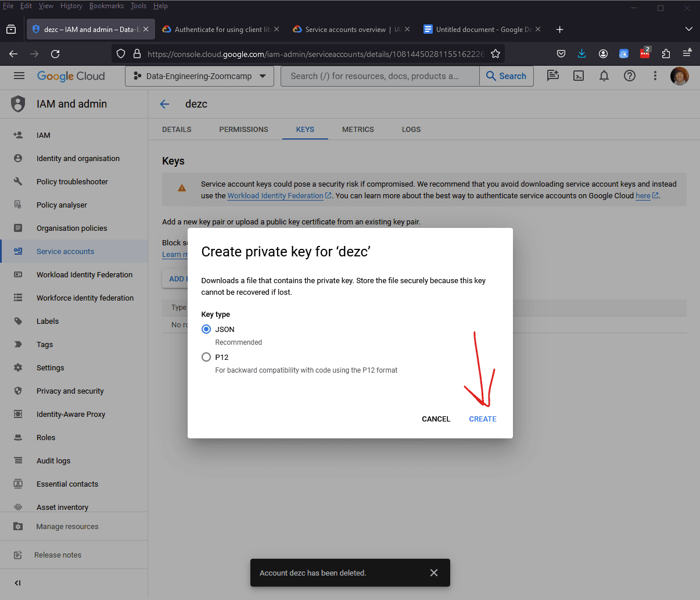The width and height of the screenshot is (700, 600).
Task: Focus the resources search field
Action: (x=380, y=76)
